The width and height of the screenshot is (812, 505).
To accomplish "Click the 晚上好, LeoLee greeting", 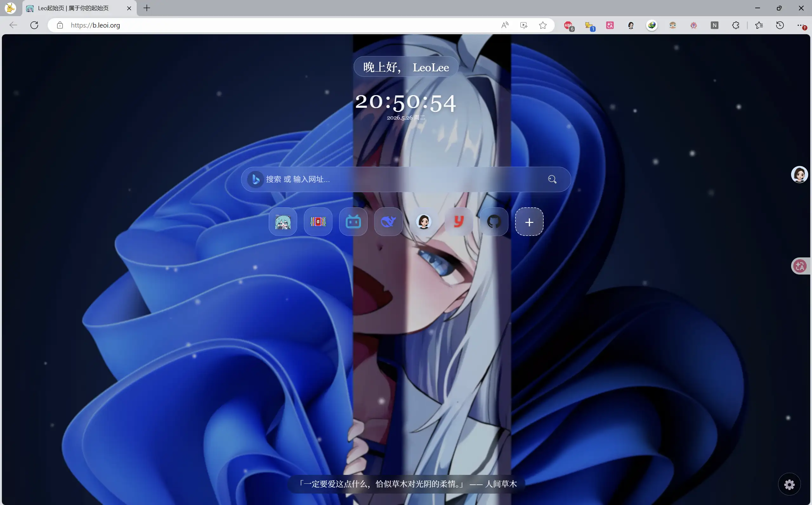I will [406, 67].
